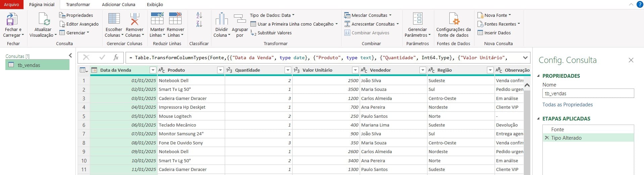Select row number 5
This screenshot has width=644, height=175.
84,116
